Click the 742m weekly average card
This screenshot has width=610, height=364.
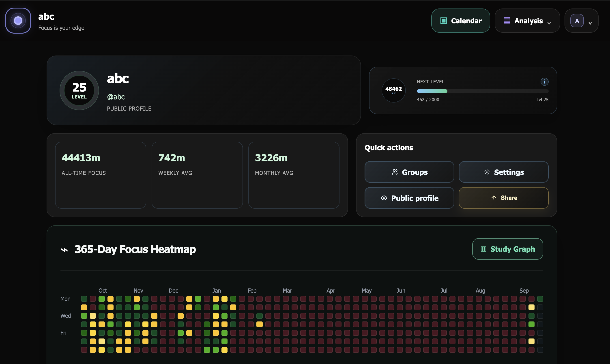197,175
